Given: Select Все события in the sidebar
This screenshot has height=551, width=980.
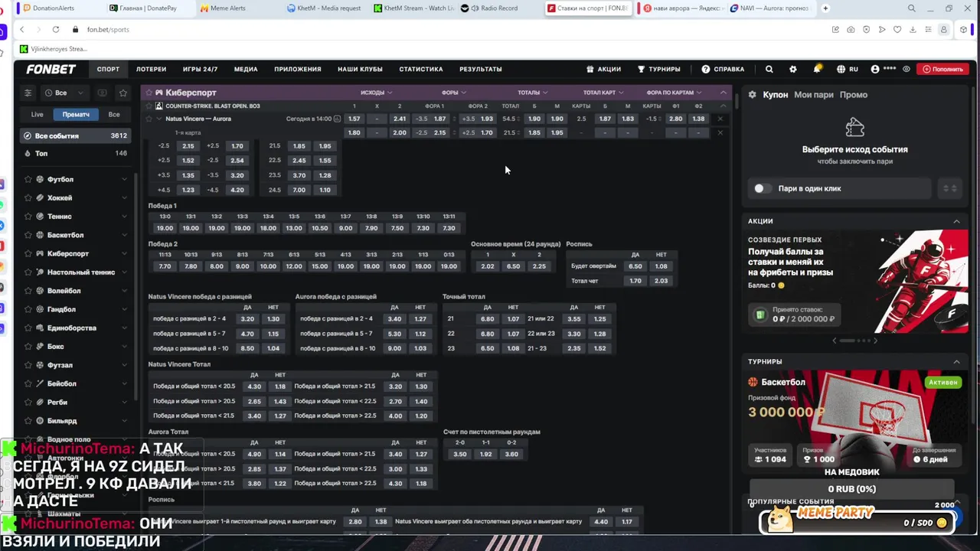Looking at the screenshot, I should 75,135.
